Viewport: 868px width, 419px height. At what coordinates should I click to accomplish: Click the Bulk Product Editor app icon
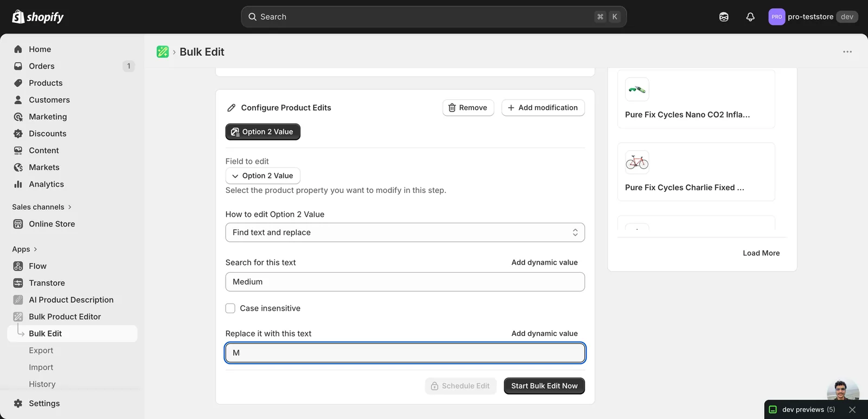[x=18, y=317]
